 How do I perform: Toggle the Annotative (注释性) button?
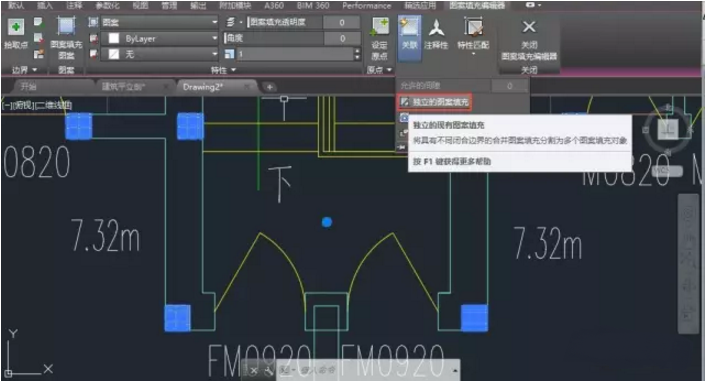click(x=436, y=34)
